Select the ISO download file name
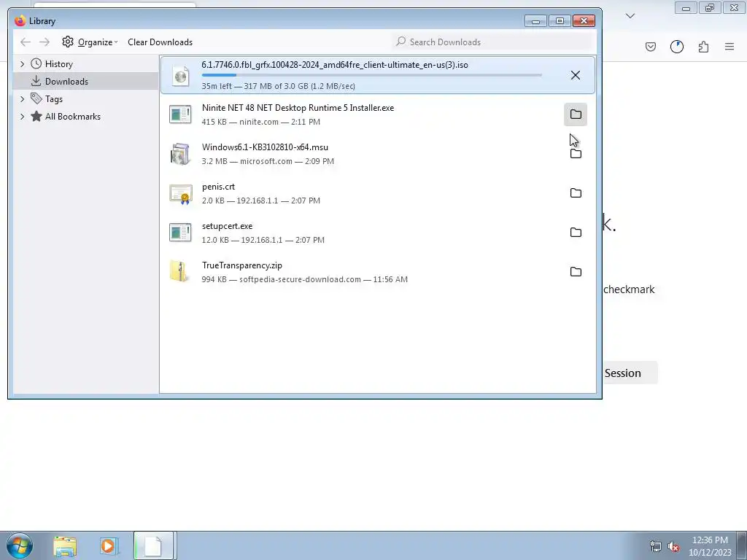 pyautogui.click(x=334, y=65)
